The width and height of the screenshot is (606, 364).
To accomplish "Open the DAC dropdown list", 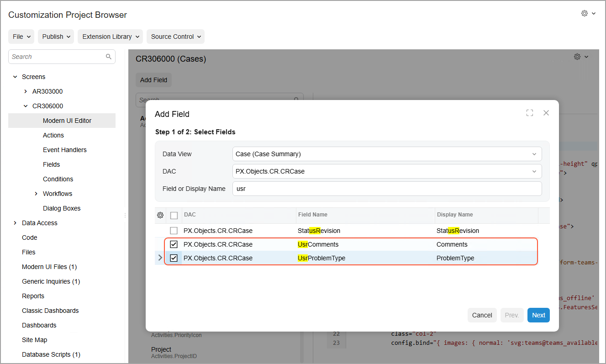I will coord(387,171).
